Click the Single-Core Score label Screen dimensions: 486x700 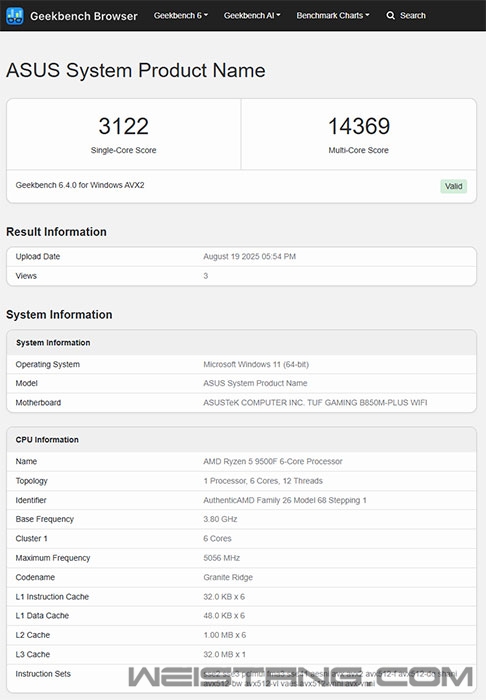tap(124, 150)
